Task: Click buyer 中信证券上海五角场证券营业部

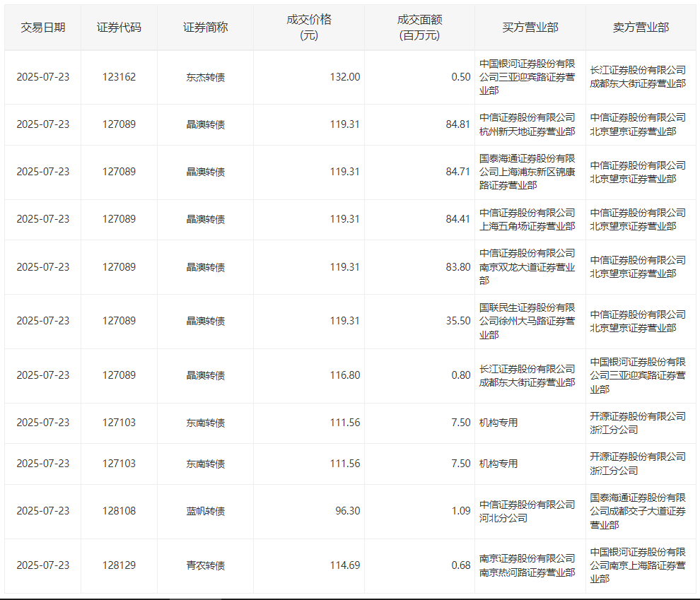Action: tap(527, 220)
